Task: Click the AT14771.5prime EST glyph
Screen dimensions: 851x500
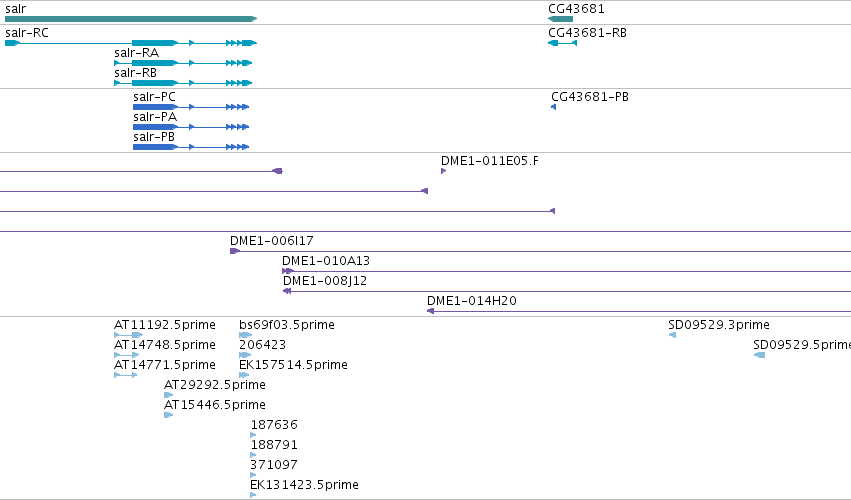Action: click(x=125, y=375)
